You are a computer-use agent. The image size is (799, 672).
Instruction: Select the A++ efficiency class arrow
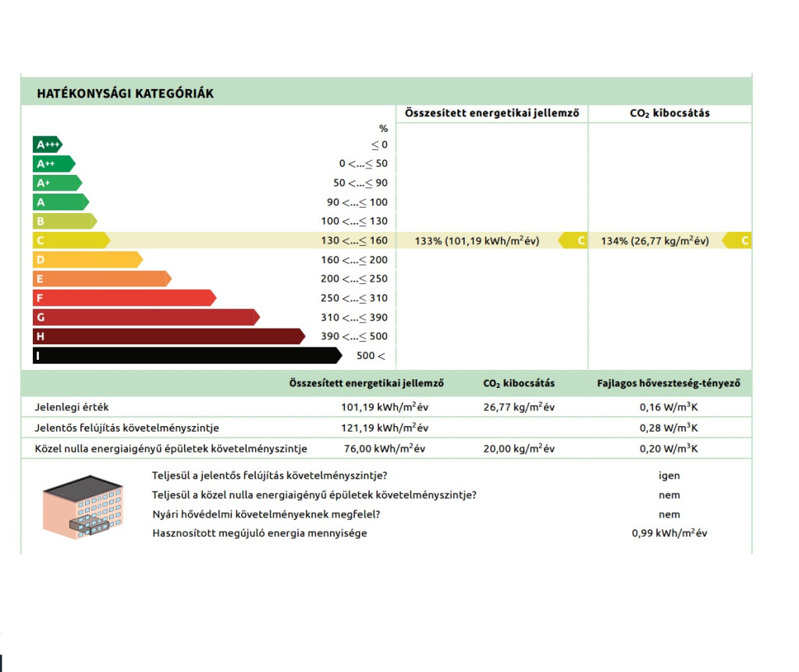click(x=53, y=164)
